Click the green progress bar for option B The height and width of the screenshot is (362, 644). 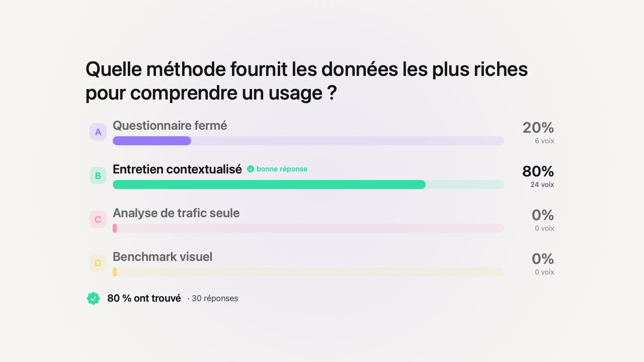(308, 185)
